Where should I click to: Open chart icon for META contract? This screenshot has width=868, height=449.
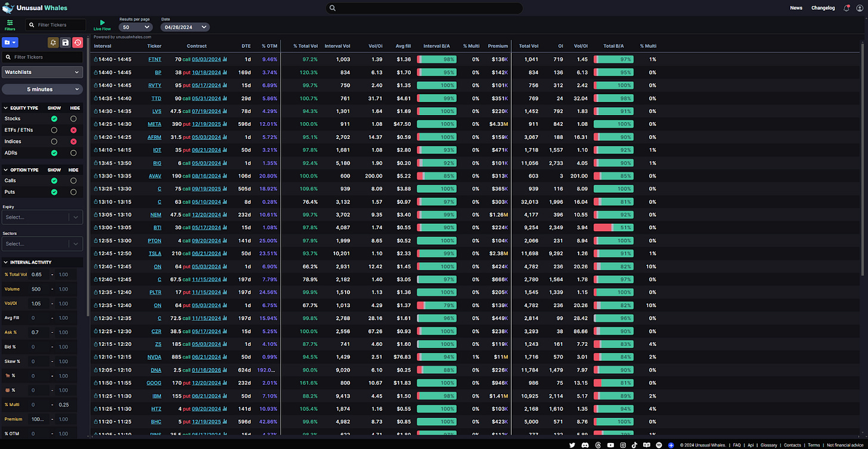[225, 124]
